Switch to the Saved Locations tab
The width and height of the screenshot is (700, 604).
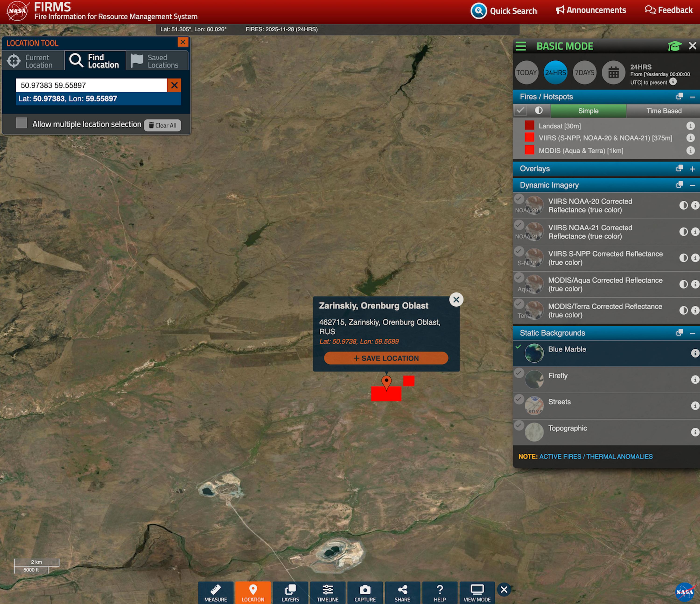[157, 61]
